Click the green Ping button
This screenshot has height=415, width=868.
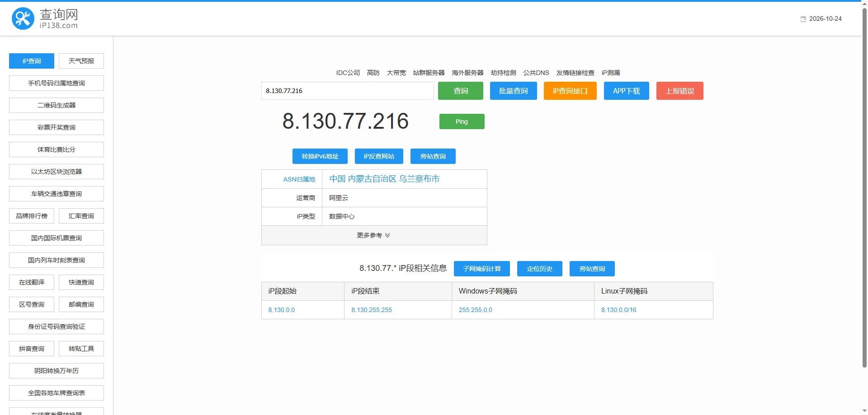point(462,121)
